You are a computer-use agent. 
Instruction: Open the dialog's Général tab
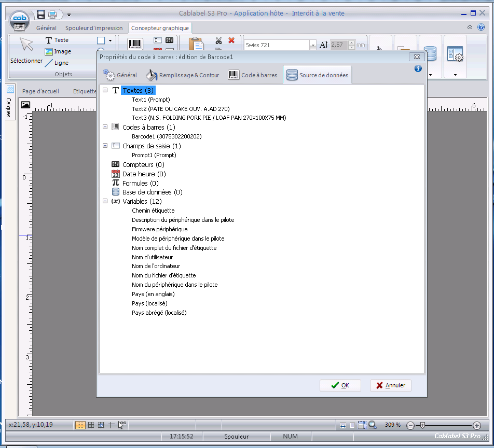(x=120, y=75)
